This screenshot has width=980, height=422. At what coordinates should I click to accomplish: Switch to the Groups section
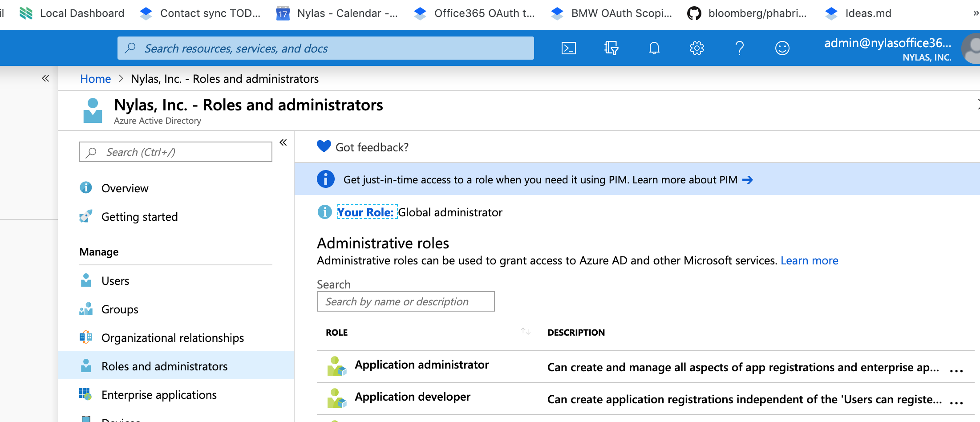[120, 309]
